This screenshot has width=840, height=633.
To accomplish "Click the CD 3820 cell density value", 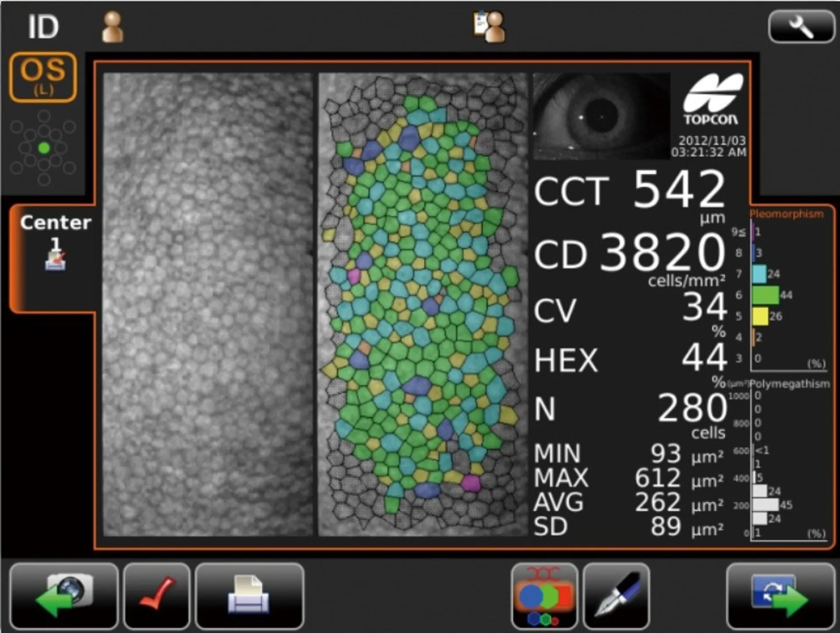I will point(661,252).
